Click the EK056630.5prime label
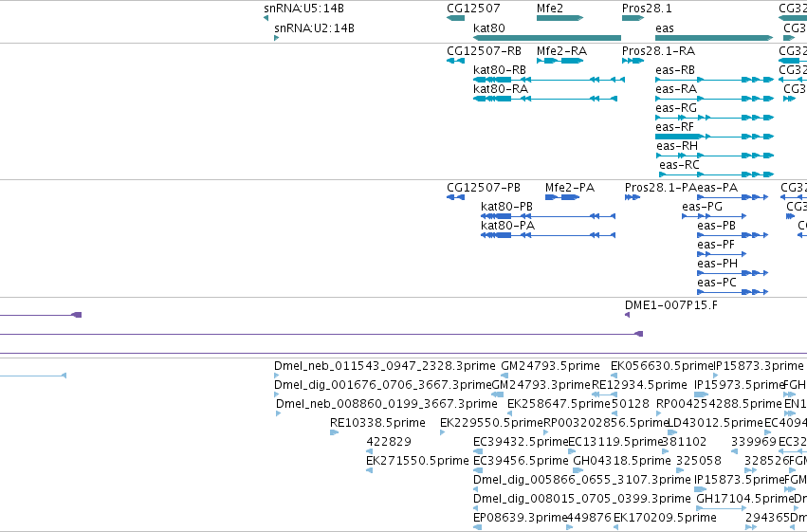The image size is (807, 532). click(662, 366)
